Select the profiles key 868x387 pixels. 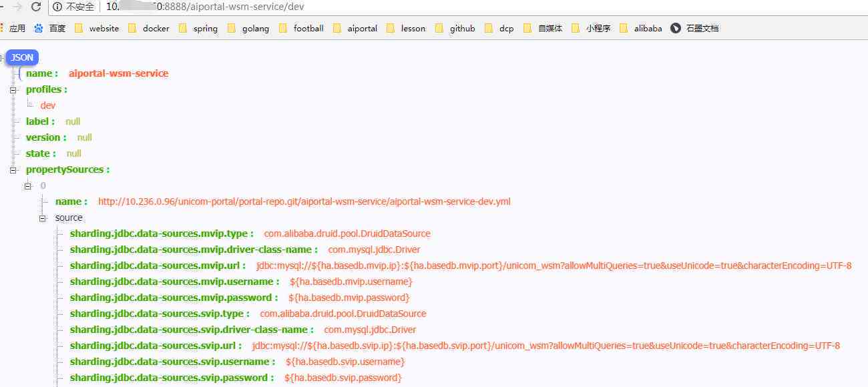pyautogui.click(x=47, y=89)
